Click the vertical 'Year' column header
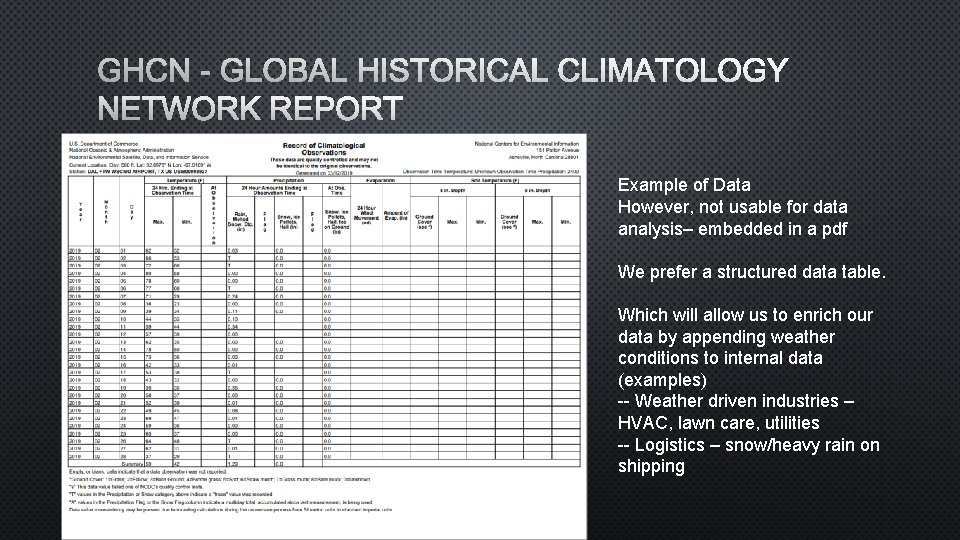Screen dimensions: 960x540 tap(80, 211)
